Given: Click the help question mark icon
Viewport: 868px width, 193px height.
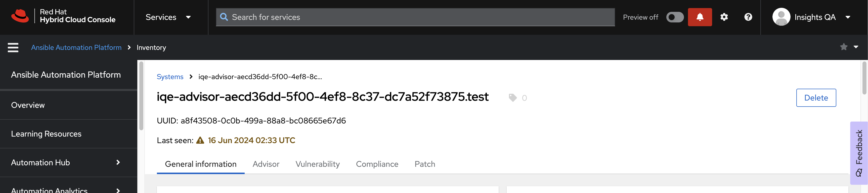Looking at the screenshot, I should coord(748,17).
